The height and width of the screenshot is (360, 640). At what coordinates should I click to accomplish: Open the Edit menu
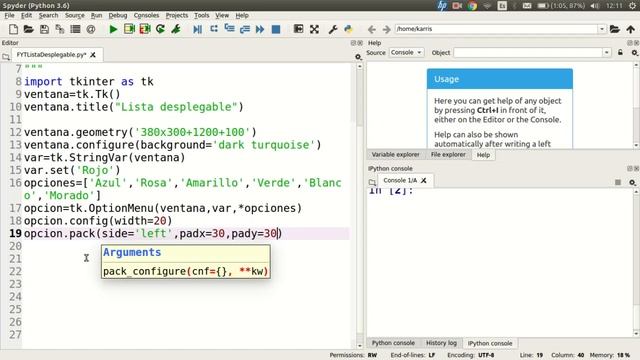coord(27,16)
